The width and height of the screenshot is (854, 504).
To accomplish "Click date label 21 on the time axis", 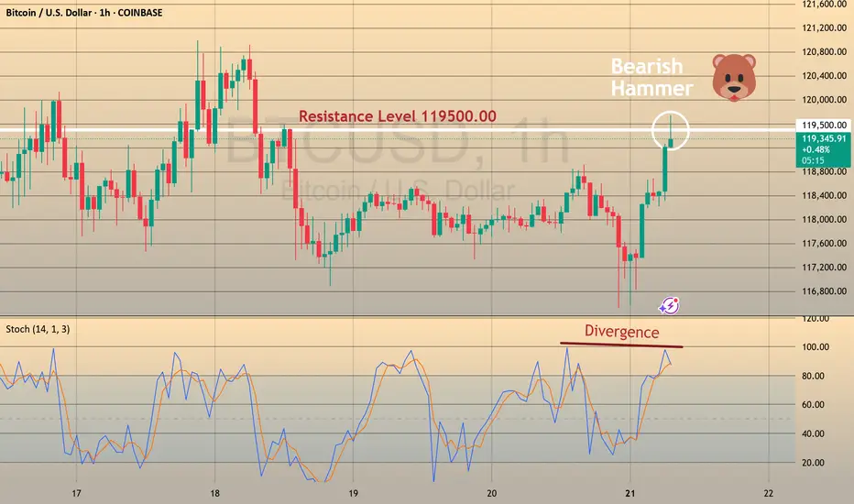I will click(630, 494).
